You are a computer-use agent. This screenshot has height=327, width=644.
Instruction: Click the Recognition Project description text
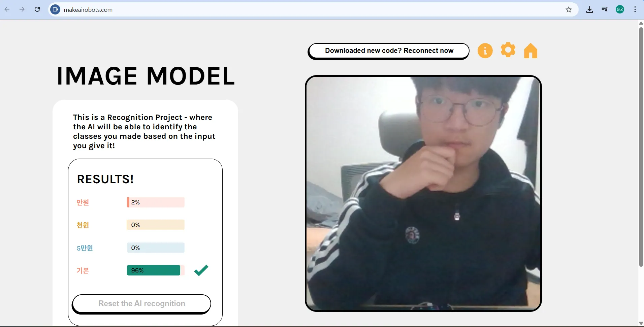coord(144,131)
